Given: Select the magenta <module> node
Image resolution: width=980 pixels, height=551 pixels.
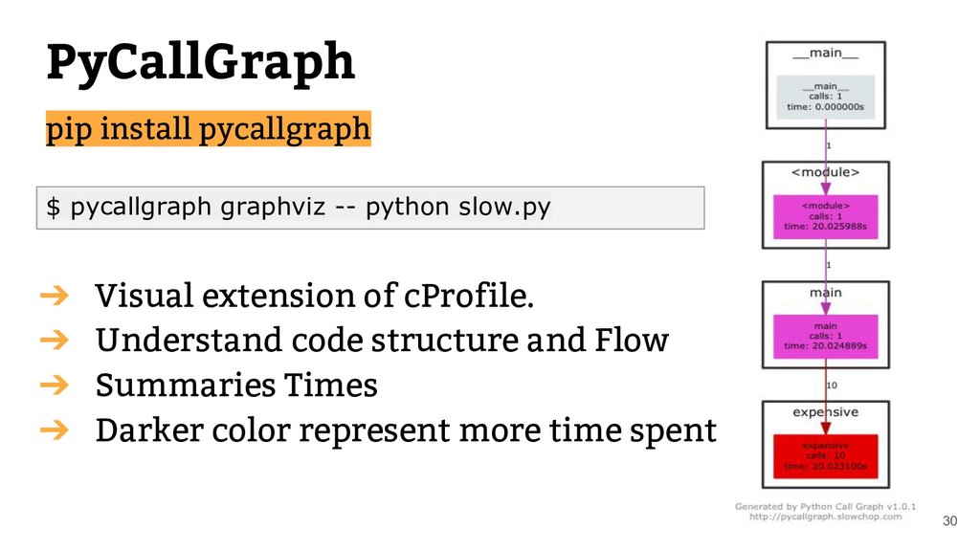Looking at the screenshot, I should 825,216.
